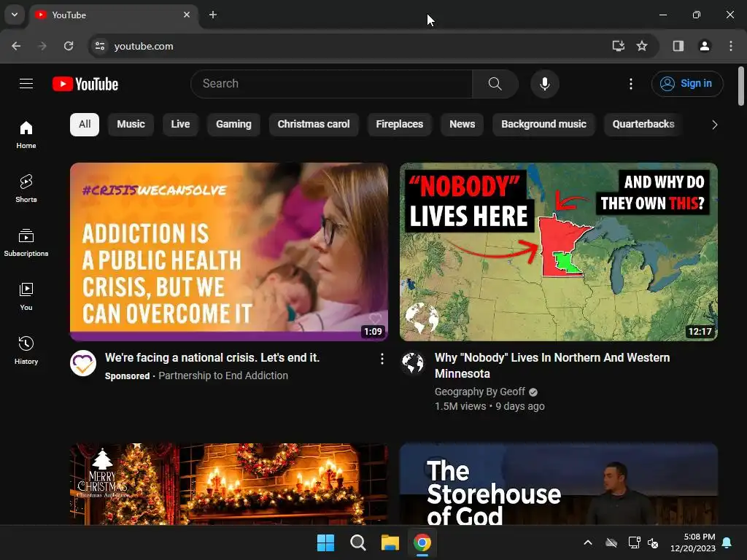
Task: Select the Christmas carol filter chip
Action: tap(314, 124)
